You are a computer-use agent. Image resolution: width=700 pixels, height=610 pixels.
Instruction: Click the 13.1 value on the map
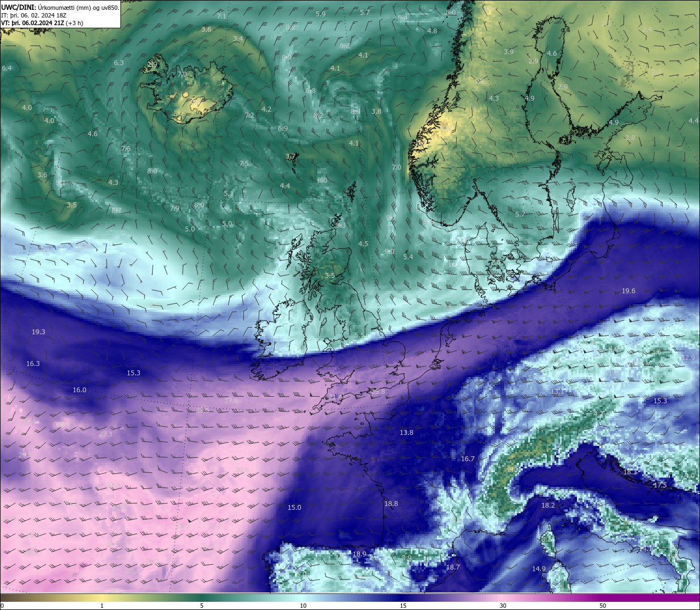557,392
